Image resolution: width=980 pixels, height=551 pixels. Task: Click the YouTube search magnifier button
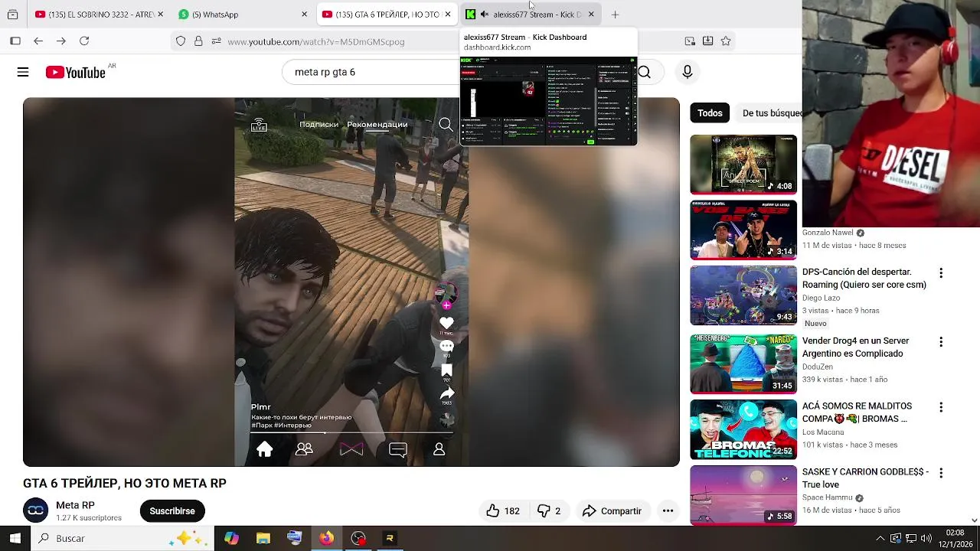coord(645,72)
